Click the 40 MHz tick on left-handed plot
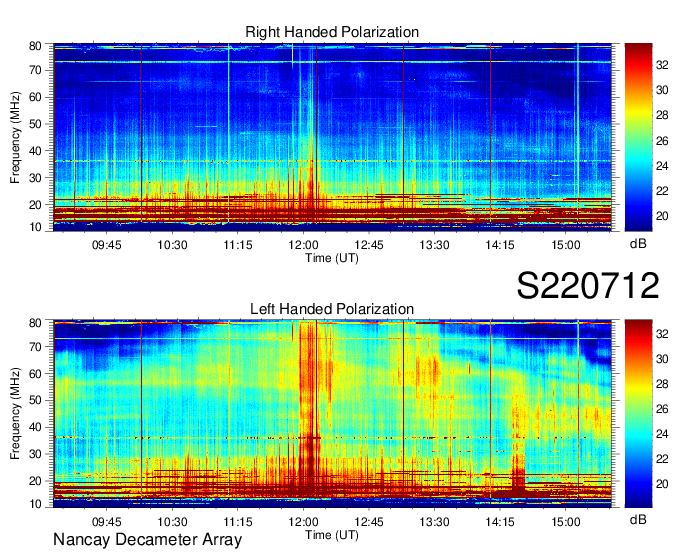 [x=35, y=427]
